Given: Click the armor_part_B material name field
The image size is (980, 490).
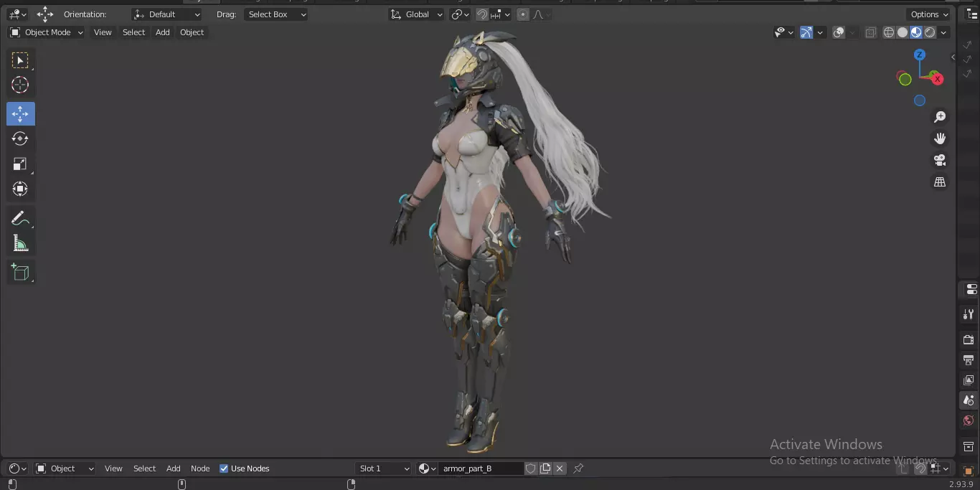Looking at the screenshot, I should [x=481, y=468].
